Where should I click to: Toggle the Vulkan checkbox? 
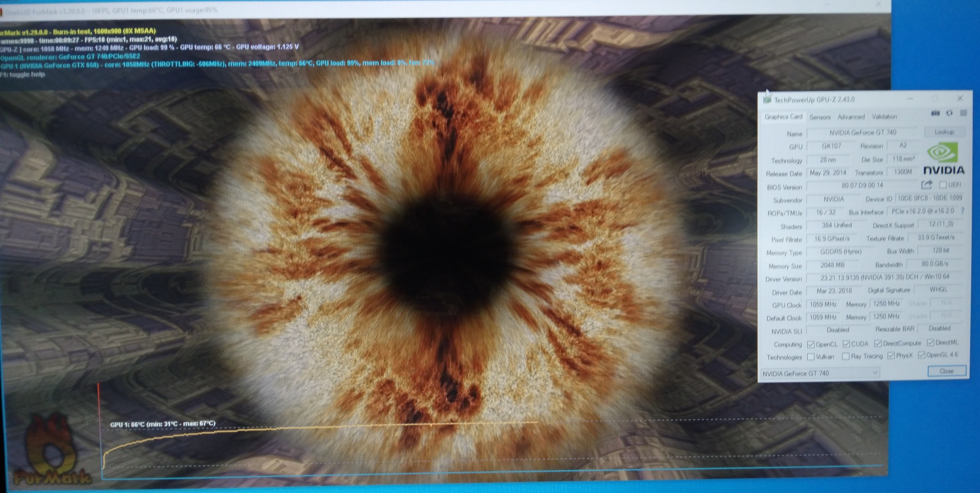point(810,357)
